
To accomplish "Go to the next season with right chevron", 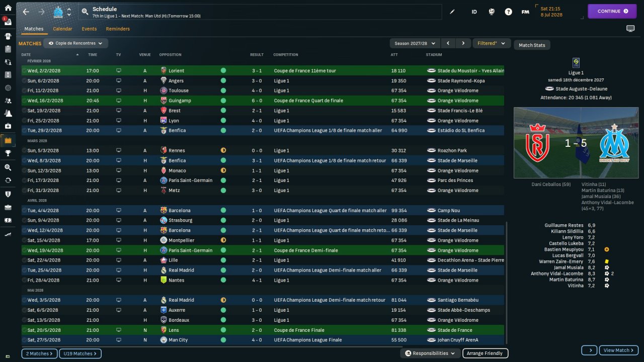I will [463, 43].
